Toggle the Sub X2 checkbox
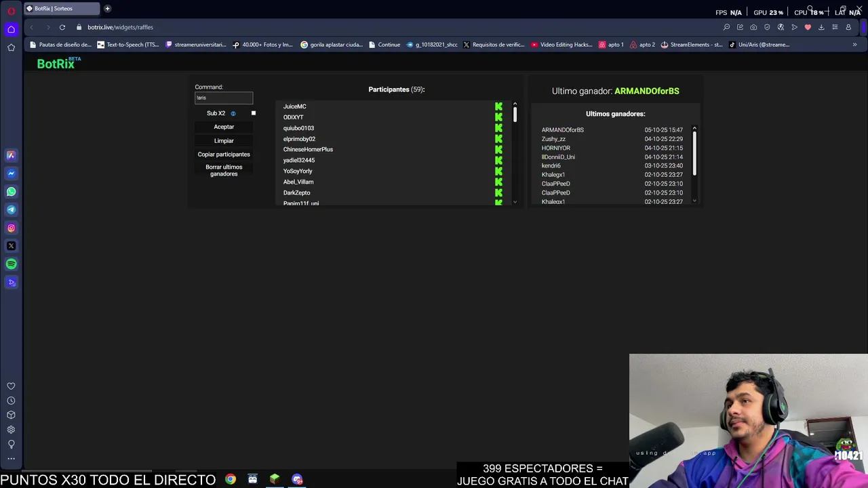This screenshot has width=868, height=488. coord(254,113)
